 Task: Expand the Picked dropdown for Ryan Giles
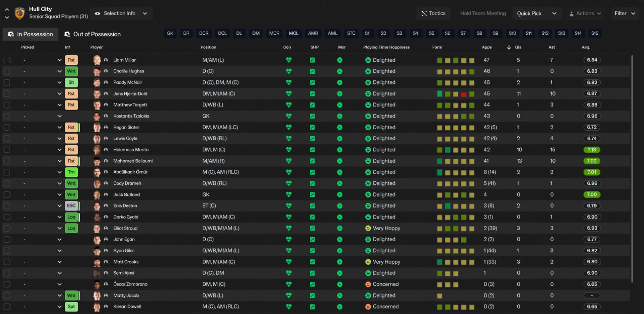(x=59, y=251)
